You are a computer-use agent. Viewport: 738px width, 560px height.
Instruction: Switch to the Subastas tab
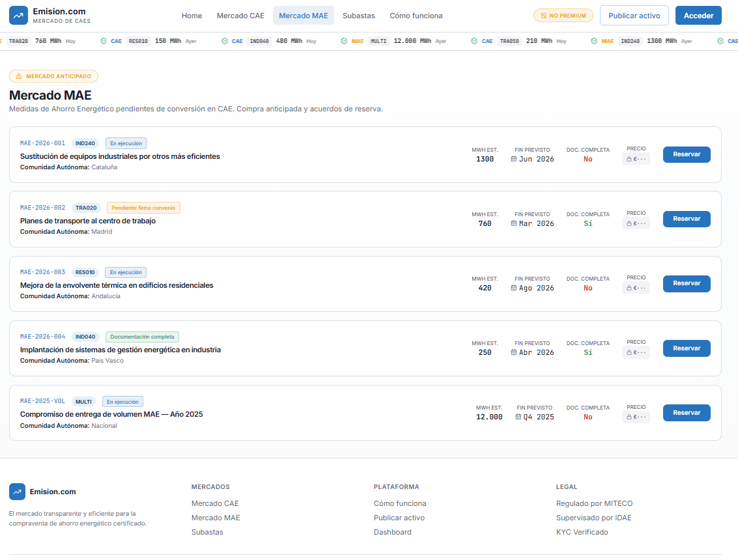click(x=359, y=16)
